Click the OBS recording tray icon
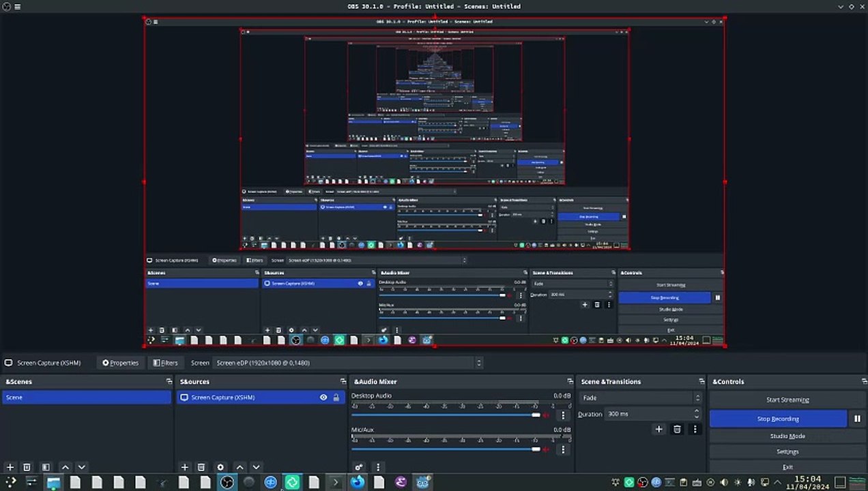The width and height of the screenshot is (868, 491). [643, 482]
